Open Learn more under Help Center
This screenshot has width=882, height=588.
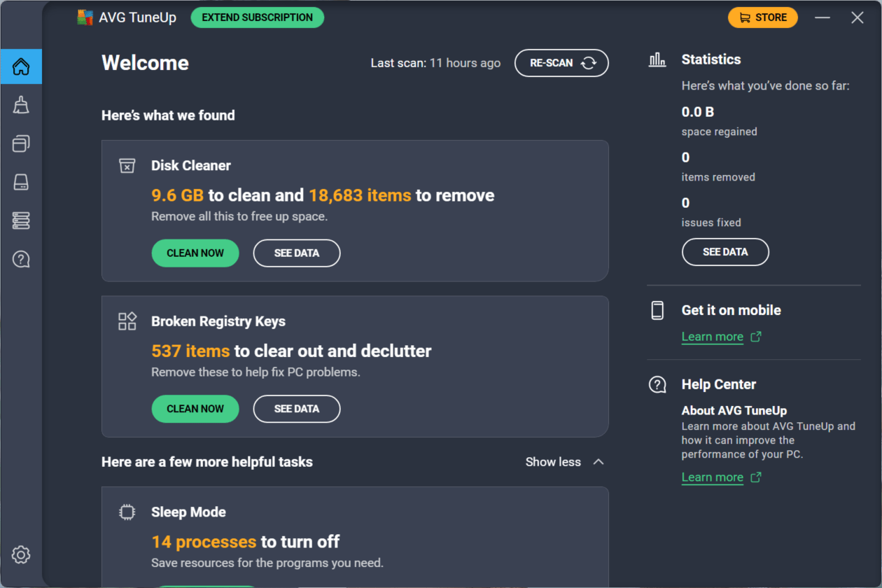713,477
